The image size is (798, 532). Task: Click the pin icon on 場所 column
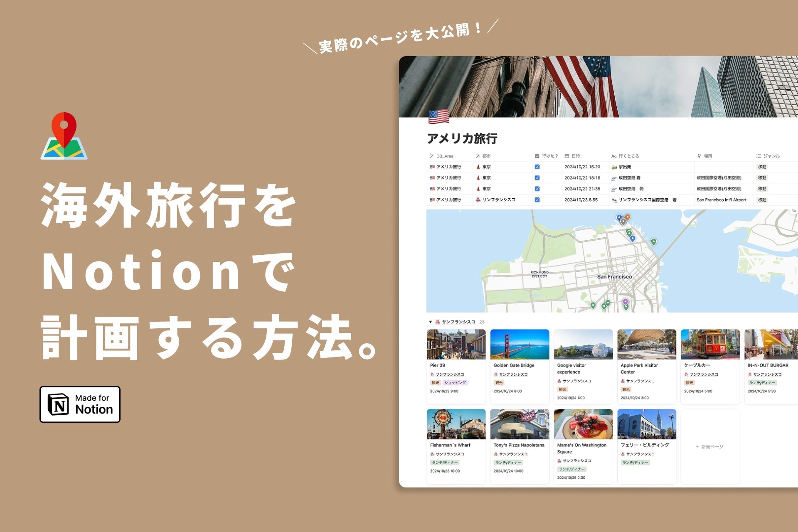point(699,156)
